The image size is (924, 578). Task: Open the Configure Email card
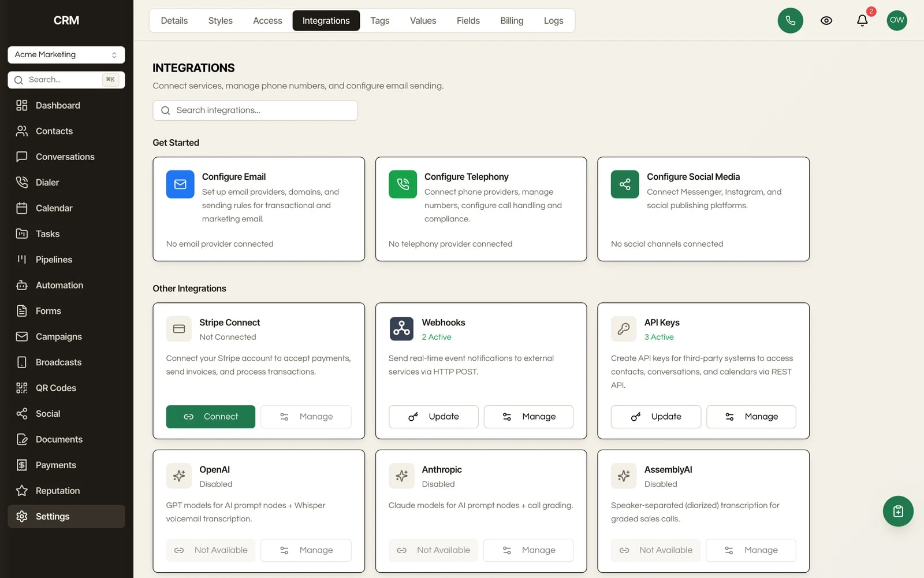pyautogui.click(x=259, y=209)
